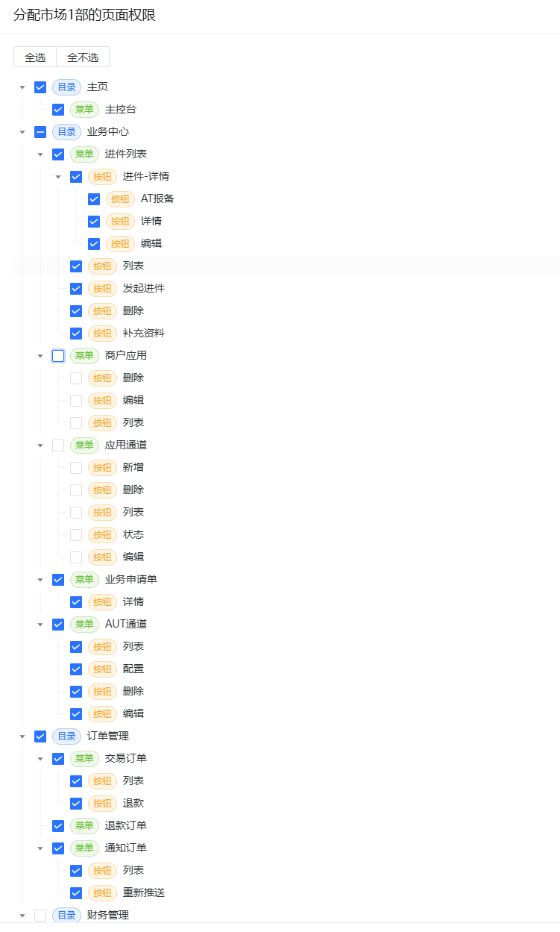
Task: Uncheck the 配置 checkbox under AUT通道
Action: [x=76, y=669]
